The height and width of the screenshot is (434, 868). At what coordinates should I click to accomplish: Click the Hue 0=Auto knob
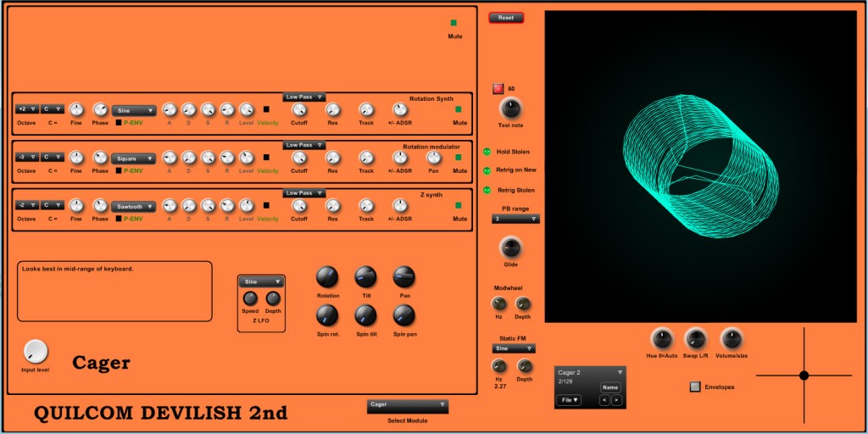click(x=662, y=338)
